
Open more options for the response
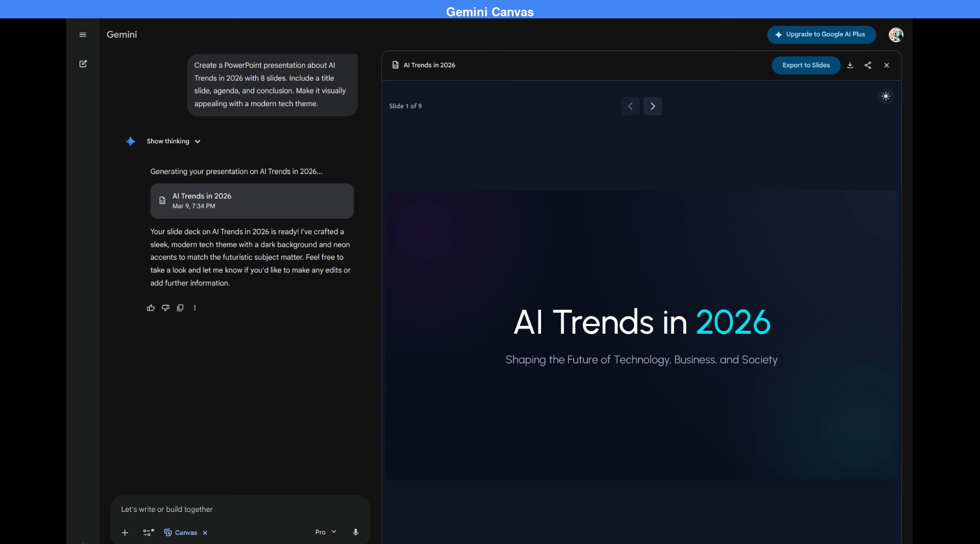(x=194, y=308)
